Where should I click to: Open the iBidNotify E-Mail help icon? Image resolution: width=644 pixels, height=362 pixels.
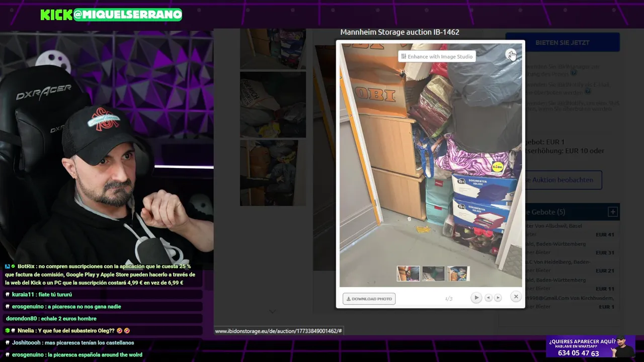point(588,92)
